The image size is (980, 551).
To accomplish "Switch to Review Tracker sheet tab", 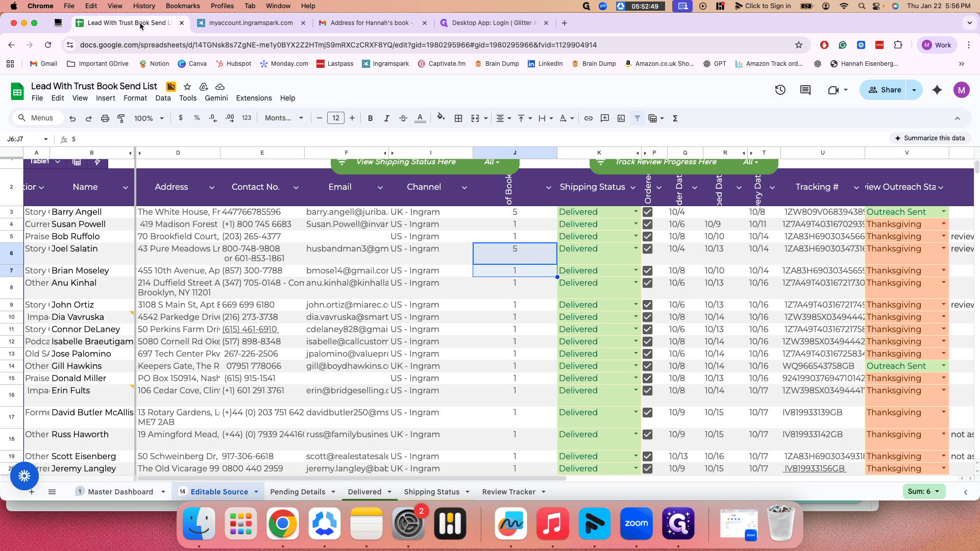I will (509, 492).
